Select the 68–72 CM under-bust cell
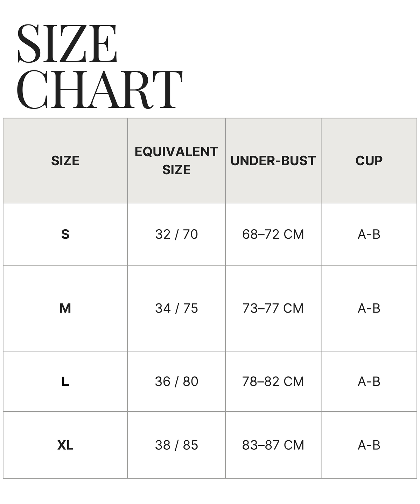The image size is (420, 504). pyautogui.click(x=273, y=234)
